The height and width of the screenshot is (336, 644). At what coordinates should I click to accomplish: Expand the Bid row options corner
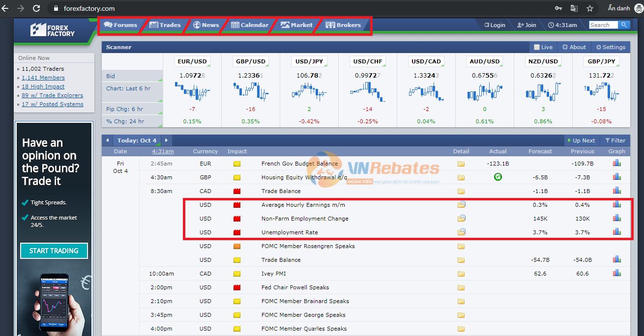[160, 80]
